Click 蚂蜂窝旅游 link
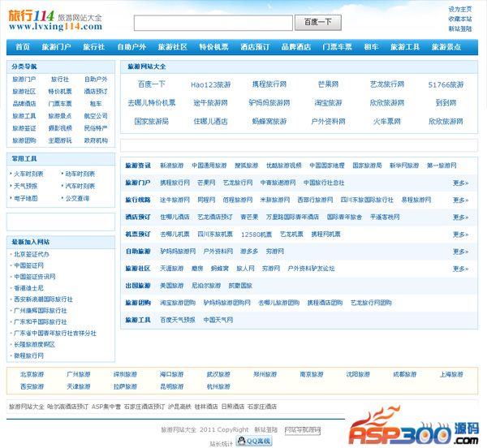Viewport: 487px width, 448px height. pyautogui.click(x=269, y=122)
